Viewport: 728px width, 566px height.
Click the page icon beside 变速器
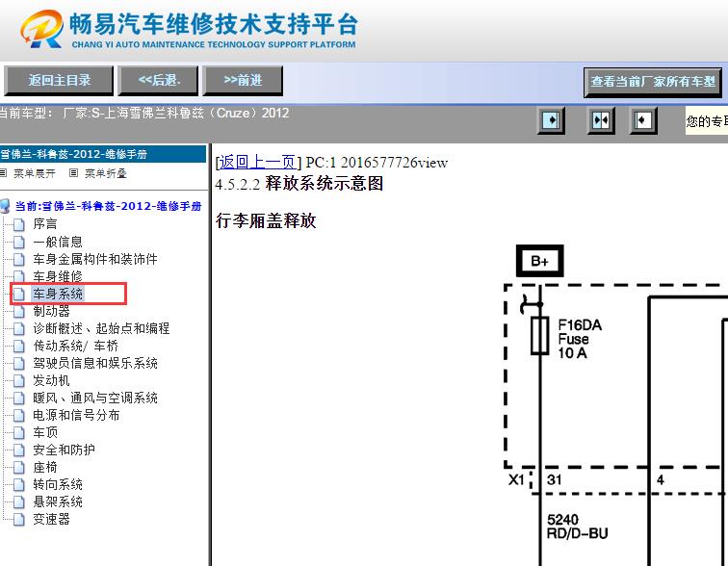19,520
